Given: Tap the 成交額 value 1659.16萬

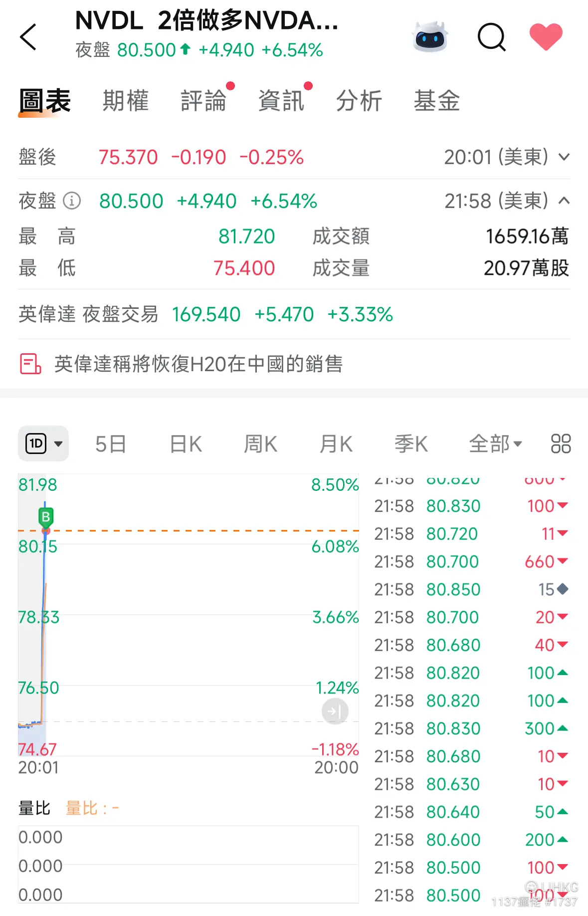Looking at the screenshot, I should point(527,236).
